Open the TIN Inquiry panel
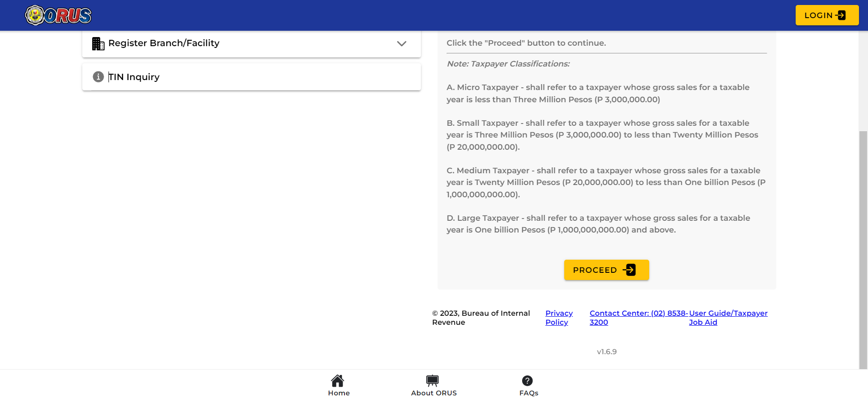The height and width of the screenshot is (399, 868). [x=134, y=77]
